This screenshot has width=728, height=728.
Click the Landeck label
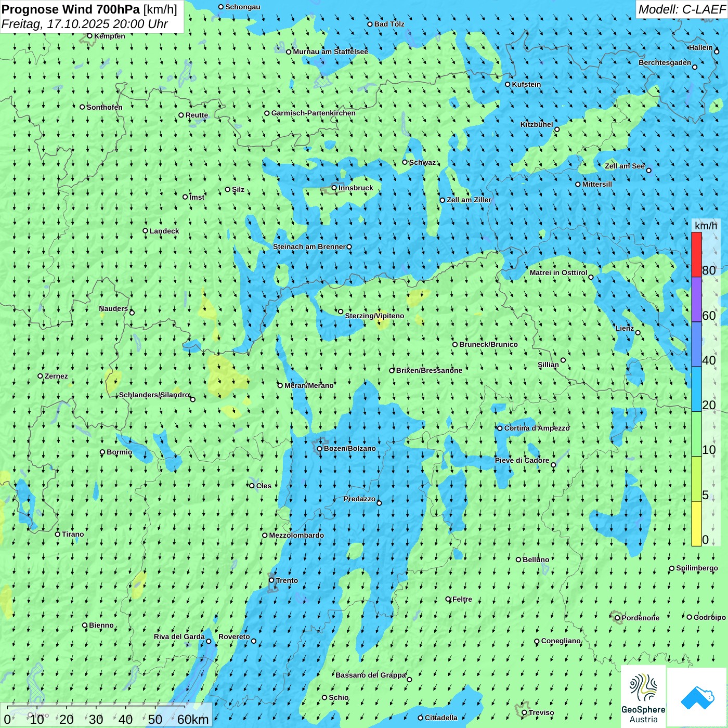tap(164, 231)
